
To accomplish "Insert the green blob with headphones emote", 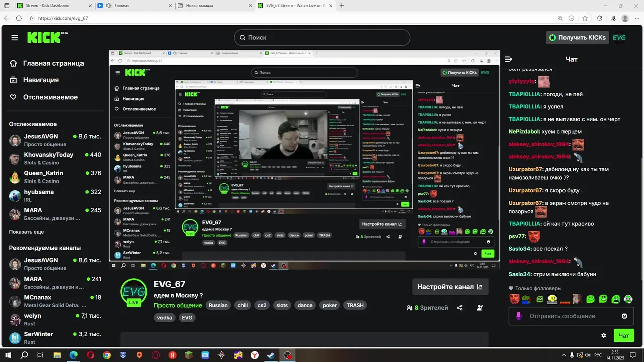I will [628, 299].
